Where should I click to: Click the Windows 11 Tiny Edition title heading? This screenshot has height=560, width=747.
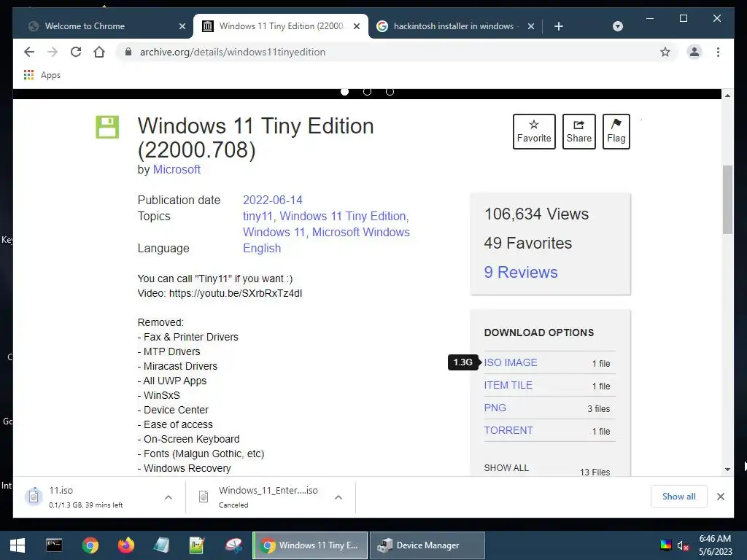click(256, 138)
